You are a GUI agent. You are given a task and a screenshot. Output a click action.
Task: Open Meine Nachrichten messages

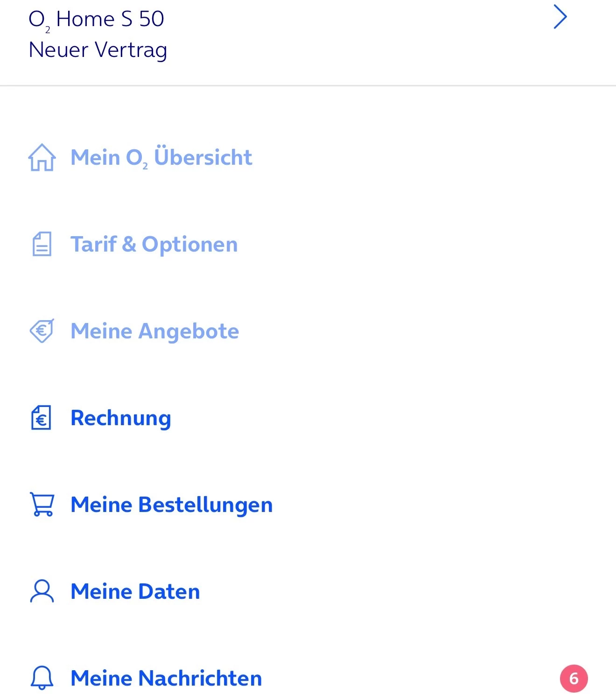pos(166,678)
